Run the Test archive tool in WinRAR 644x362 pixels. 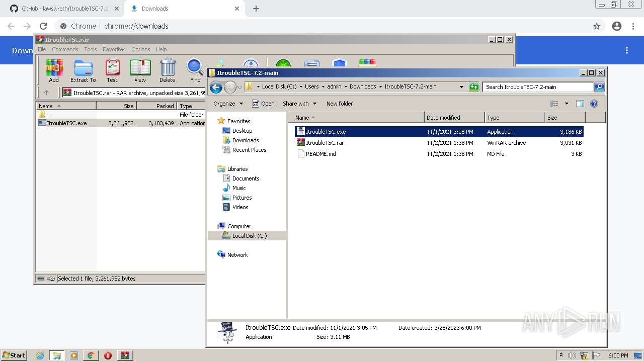[112, 70]
